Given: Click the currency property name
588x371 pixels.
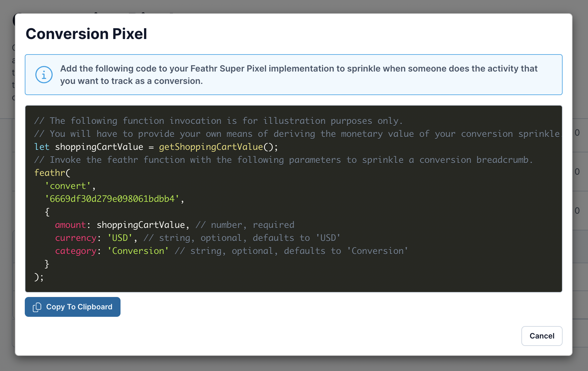Looking at the screenshot, I should (x=76, y=238).
